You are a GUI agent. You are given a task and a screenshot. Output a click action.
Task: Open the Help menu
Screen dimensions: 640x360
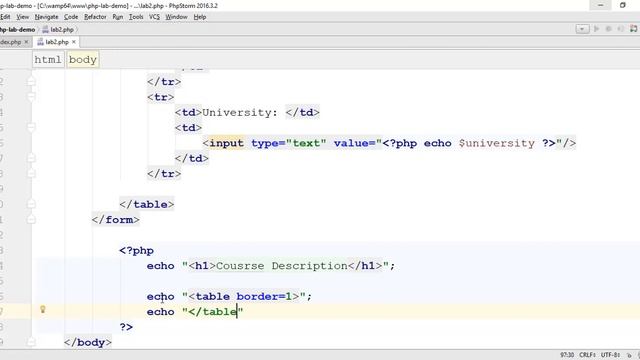(x=200, y=17)
